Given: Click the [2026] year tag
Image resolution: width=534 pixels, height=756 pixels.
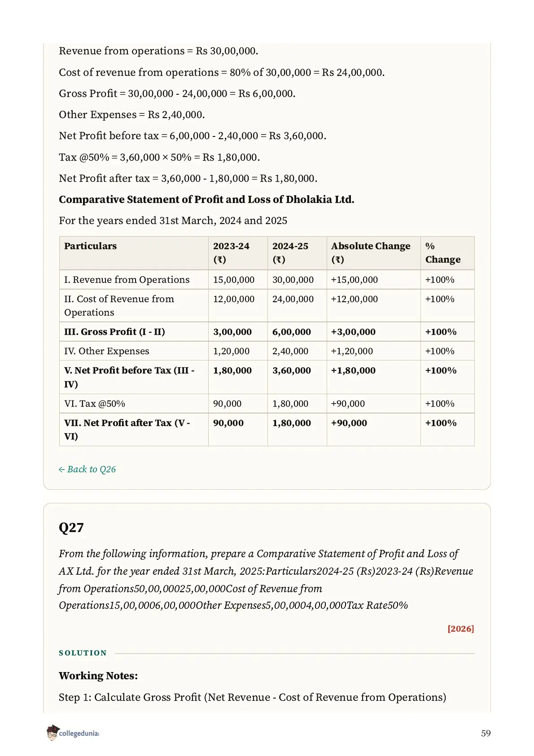Looking at the screenshot, I should point(460,629).
